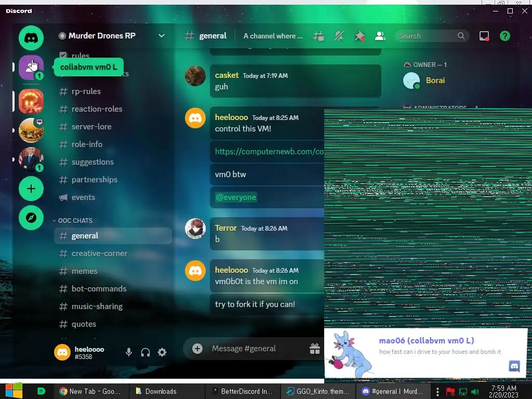Click the red flag tray icon
The image size is (532, 399).
coord(450,392)
